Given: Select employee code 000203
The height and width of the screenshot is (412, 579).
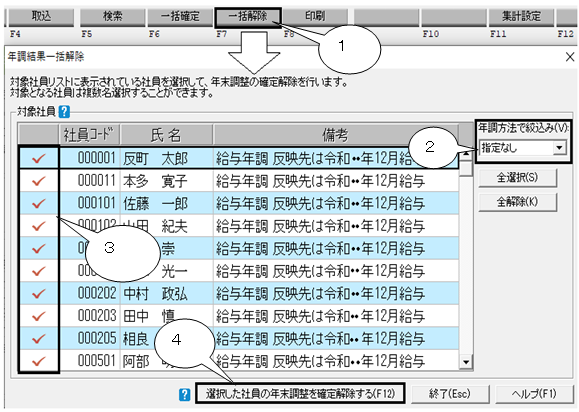Looking at the screenshot, I should pyautogui.click(x=90, y=316).
